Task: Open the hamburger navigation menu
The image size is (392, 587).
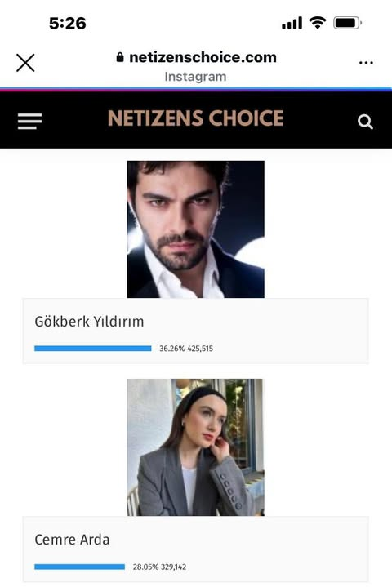Action: coord(30,122)
